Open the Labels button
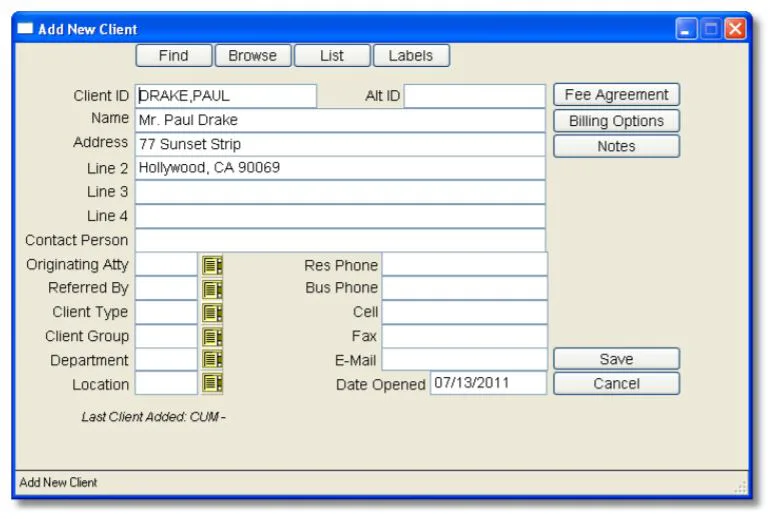This screenshot has height=519, width=772. pos(411,56)
